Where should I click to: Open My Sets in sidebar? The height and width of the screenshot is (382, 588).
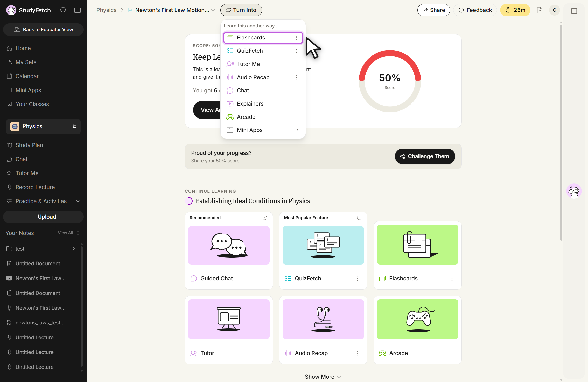pos(43,62)
